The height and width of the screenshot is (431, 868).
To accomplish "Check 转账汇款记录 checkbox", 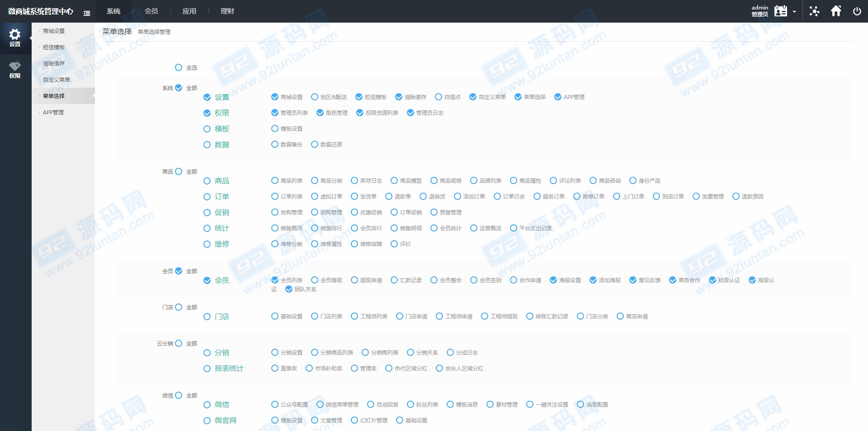I will coord(530,317).
